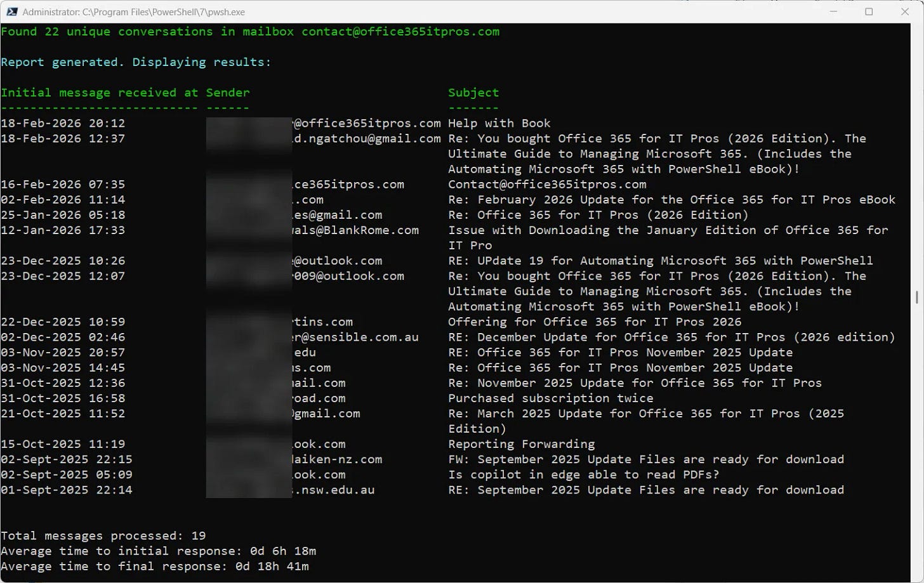Click the timestamp 02-Dec-2025 02:46
Screen dimensions: 924x583
point(63,337)
